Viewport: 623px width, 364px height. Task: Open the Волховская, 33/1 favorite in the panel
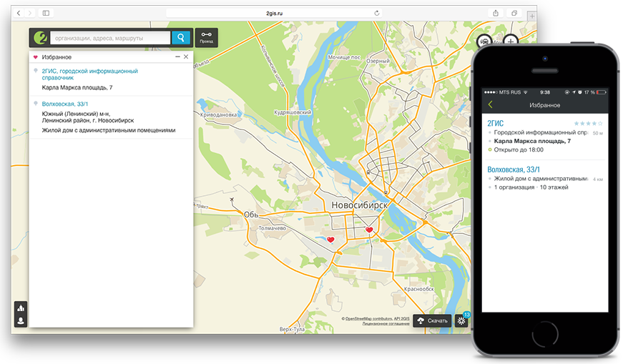pos(65,104)
